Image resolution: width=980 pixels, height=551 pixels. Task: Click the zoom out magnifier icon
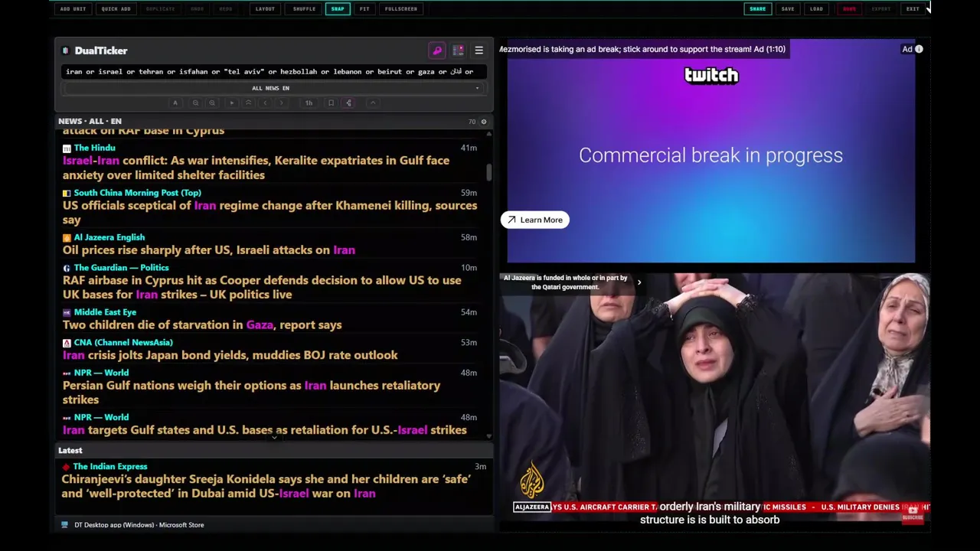pyautogui.click(x=195, y=103)
